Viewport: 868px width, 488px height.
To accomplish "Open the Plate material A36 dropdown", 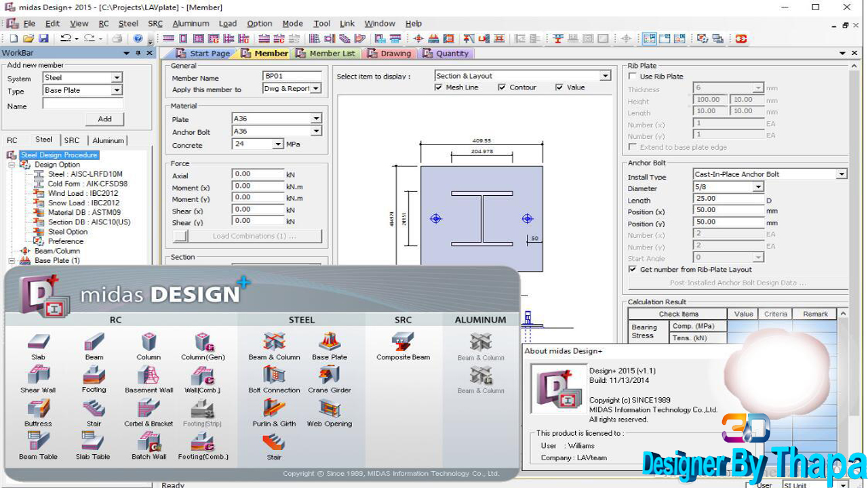I will [316, 119].
